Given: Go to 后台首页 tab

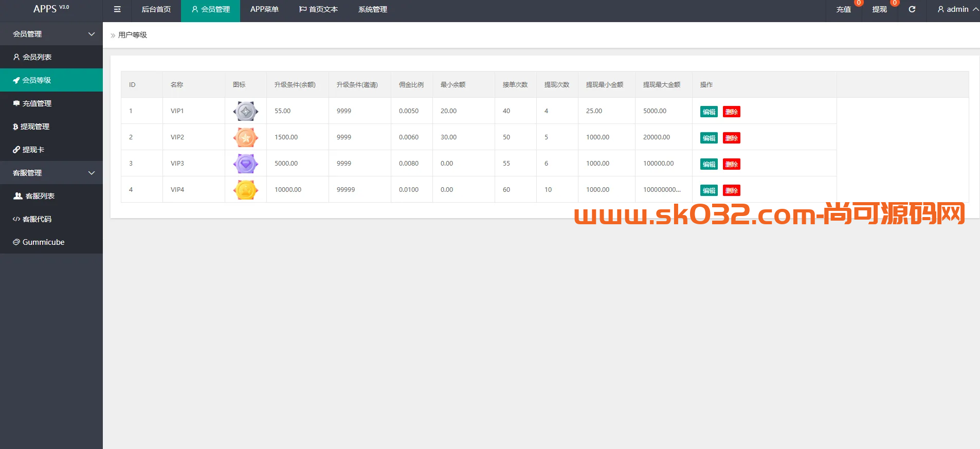Looking at the screenshot, I should [156, 9].
